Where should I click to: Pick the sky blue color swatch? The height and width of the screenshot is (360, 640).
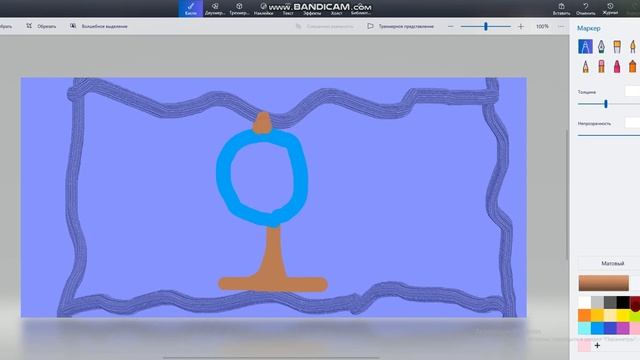tap(597, 328)
